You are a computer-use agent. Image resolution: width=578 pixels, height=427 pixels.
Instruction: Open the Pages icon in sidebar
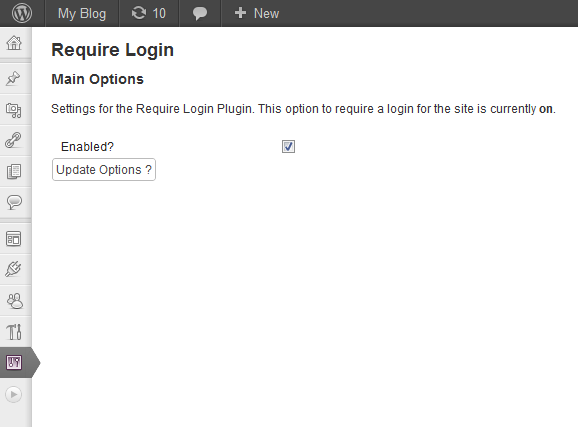point(14,171)
